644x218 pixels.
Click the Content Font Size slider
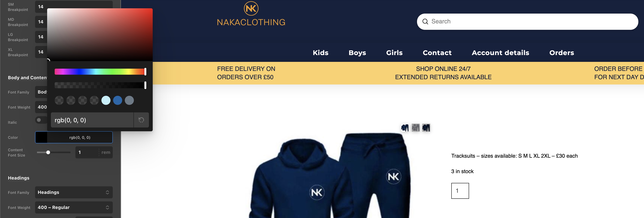click(x=54, y=152)
